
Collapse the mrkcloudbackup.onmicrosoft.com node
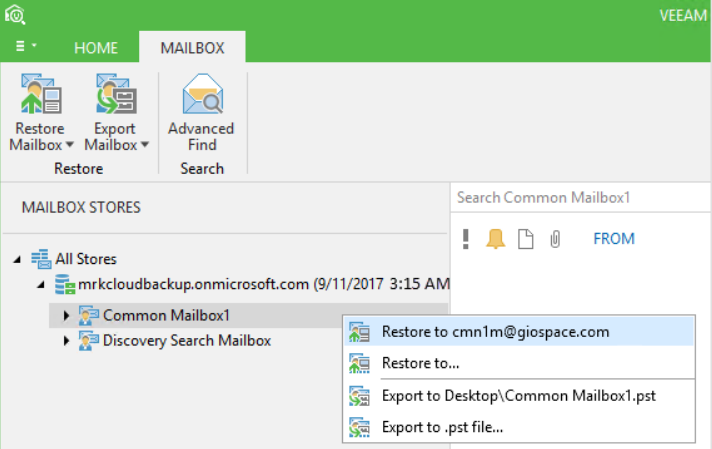[x=41, y=285]
